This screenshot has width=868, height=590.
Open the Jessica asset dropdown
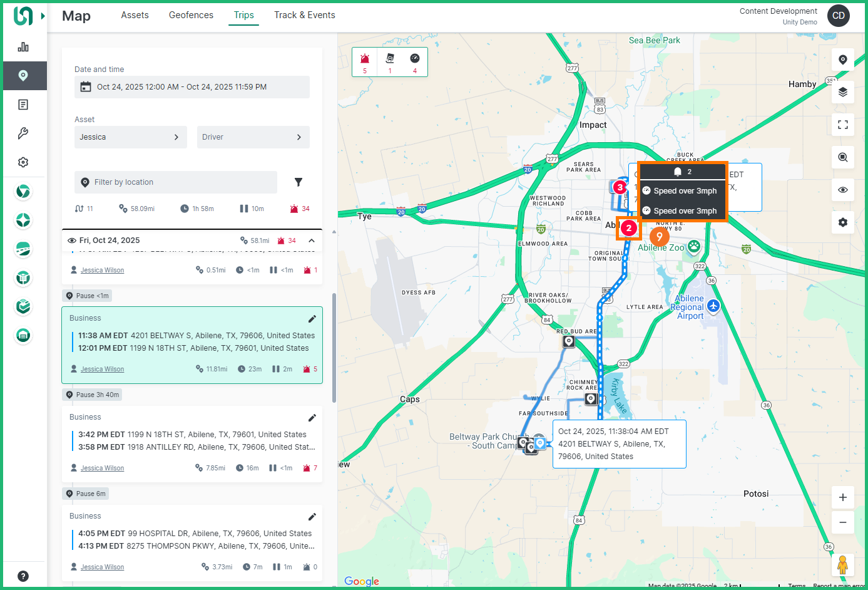click(x=130, y=137)
